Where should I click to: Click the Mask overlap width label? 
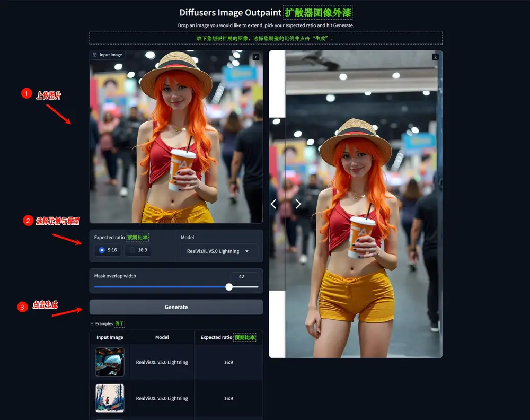pyautogui.click(x=115, y=276)
